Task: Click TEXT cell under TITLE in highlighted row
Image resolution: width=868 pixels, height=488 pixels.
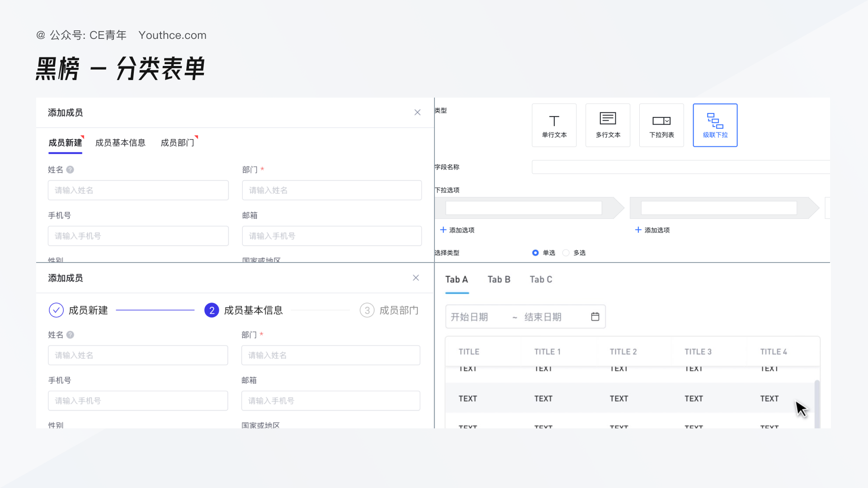Action: [x=468, y=399]
